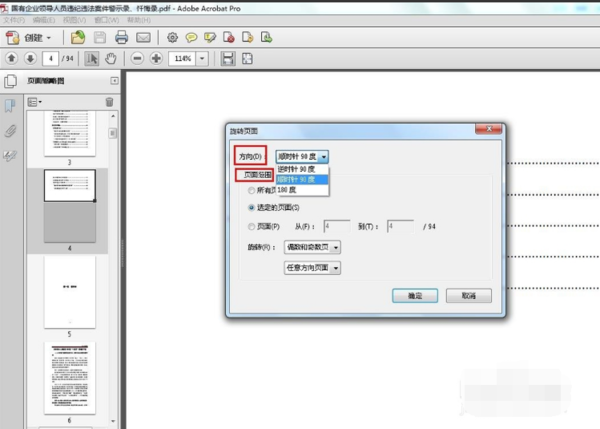Show page thumbnails panel icon
This screenshot has width=600, height=429.
[10, 81]
